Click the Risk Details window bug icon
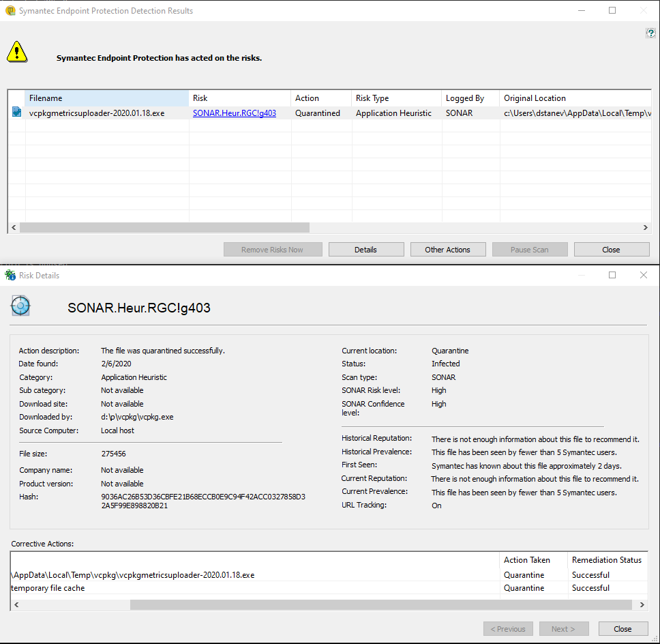 point(10,275)
